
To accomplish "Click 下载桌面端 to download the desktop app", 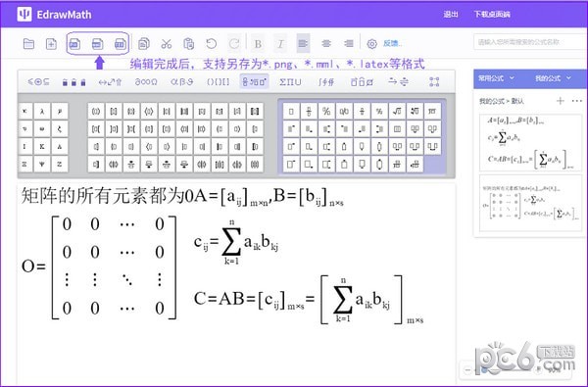I will coord(492,15).
